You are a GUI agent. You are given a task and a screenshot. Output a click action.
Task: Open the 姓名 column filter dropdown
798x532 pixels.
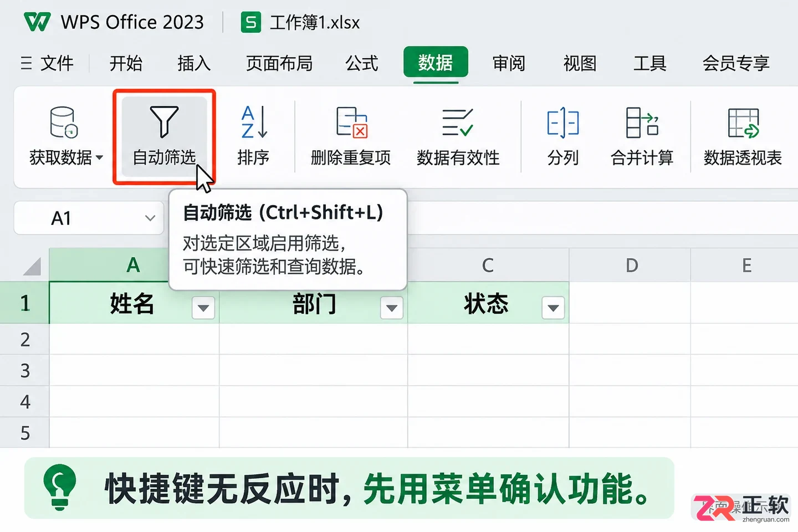(203, 308)
